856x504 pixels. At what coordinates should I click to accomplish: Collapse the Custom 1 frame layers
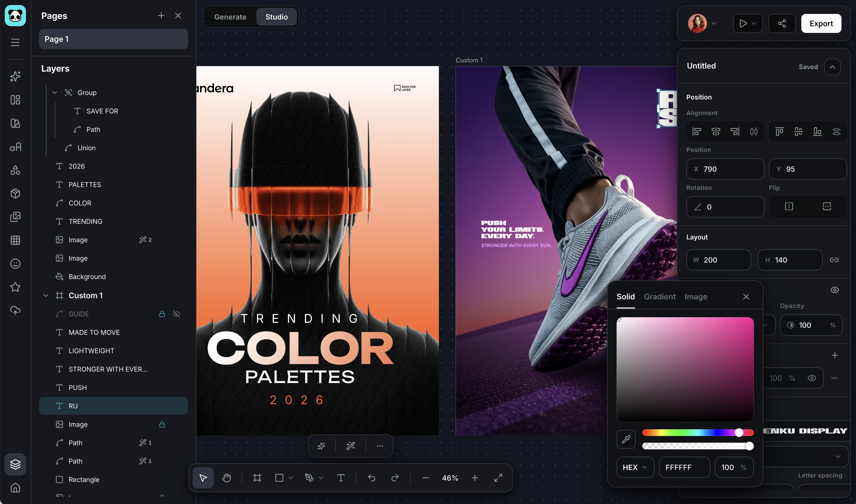pyautogui.click(x=45, y=295)
